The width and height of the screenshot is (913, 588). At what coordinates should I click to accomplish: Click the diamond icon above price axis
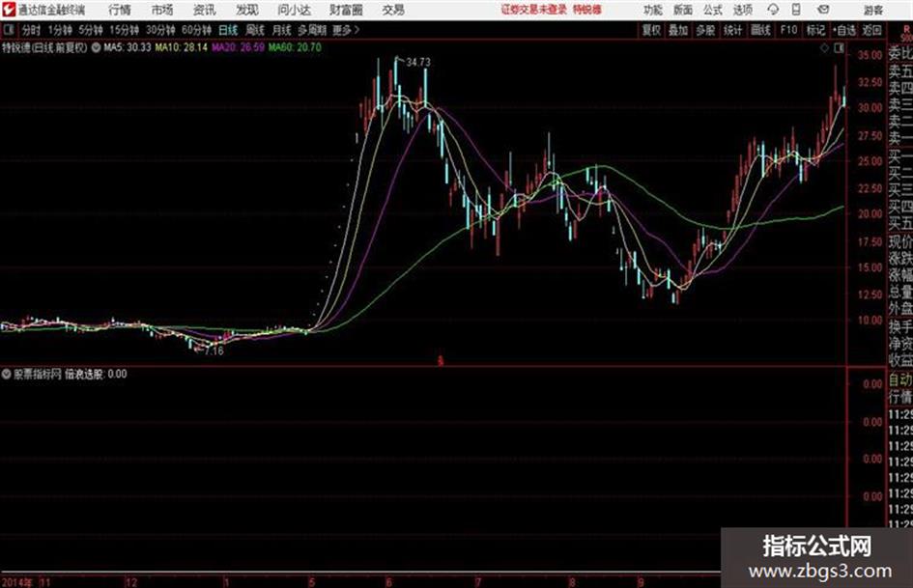click(824, 48)
